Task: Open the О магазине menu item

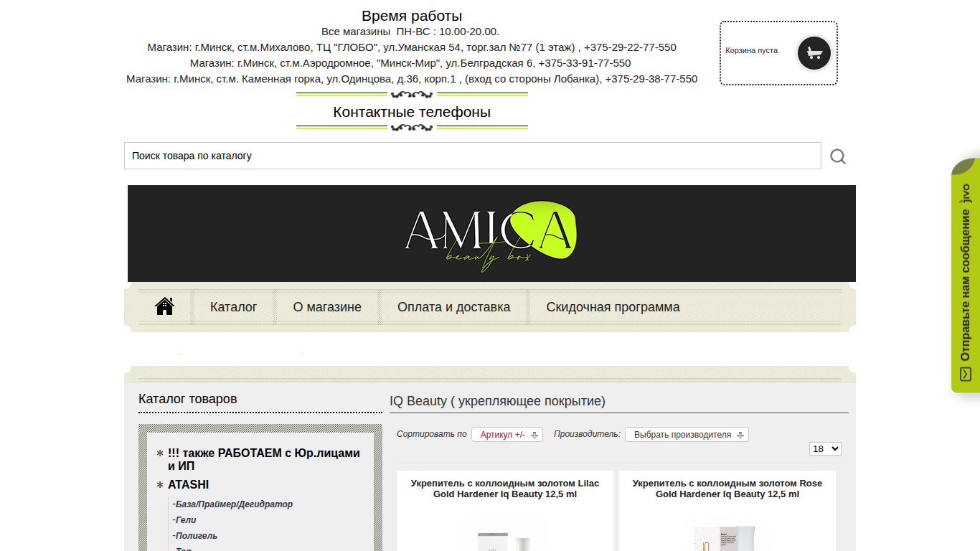Action: pyautogui.click(x=327, y=307)
